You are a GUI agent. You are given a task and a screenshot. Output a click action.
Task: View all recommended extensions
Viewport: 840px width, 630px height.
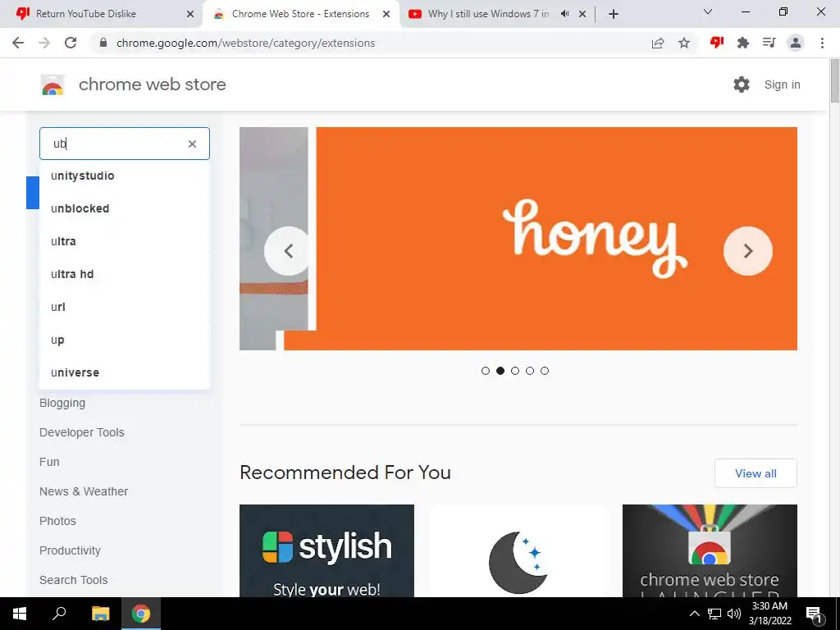click(x=756, y=473)
